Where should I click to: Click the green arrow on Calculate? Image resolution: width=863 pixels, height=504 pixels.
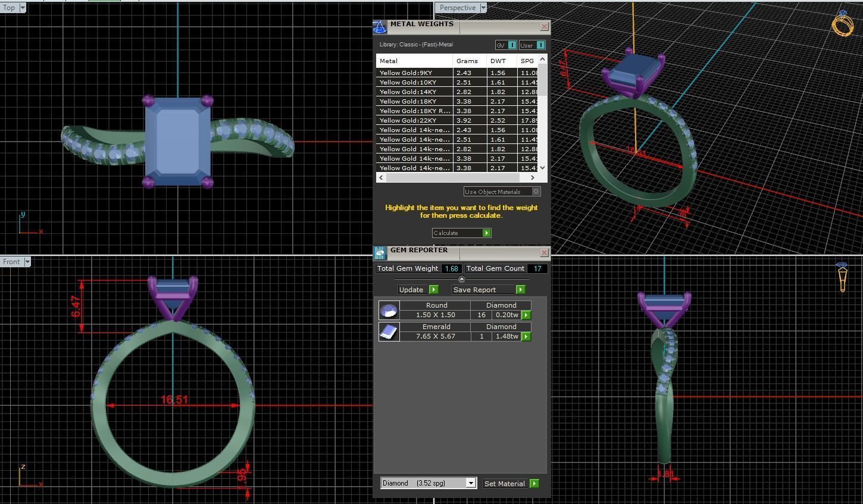487,233
